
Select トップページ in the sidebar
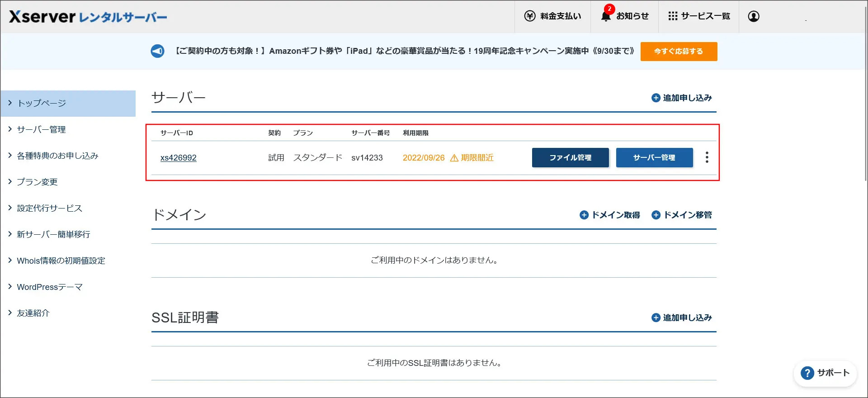(x=42, y=103)
